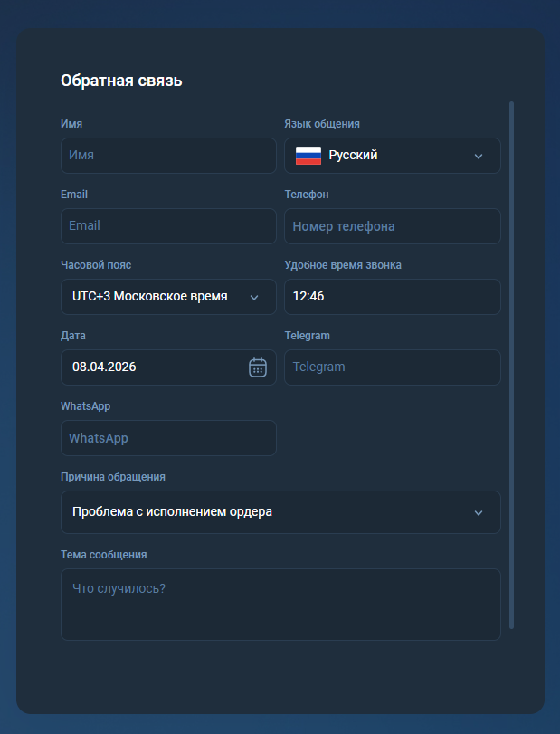Screen dimensions: 560x734
Task: Open the Русский language dropdown
Action: (x=393, y=156)
